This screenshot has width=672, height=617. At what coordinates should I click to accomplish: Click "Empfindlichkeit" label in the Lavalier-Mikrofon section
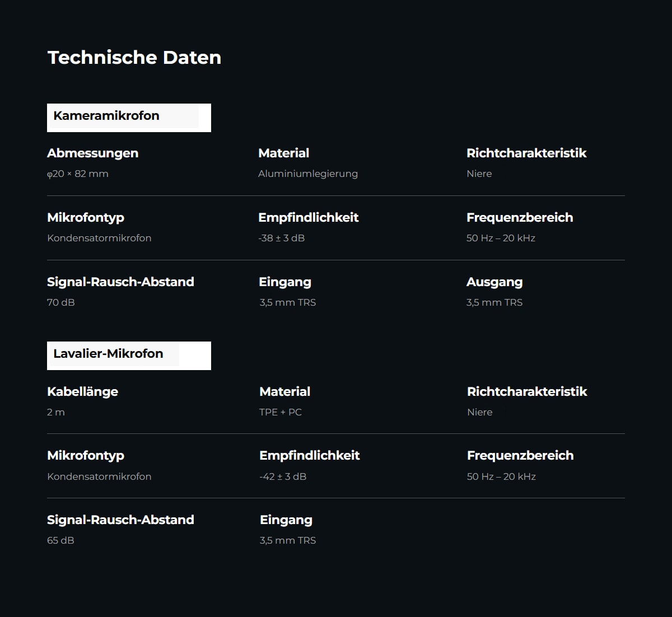point(310,456)
